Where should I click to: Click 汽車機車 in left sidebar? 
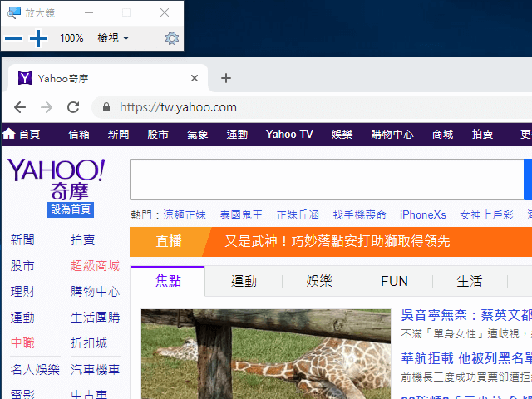(95, 369)
